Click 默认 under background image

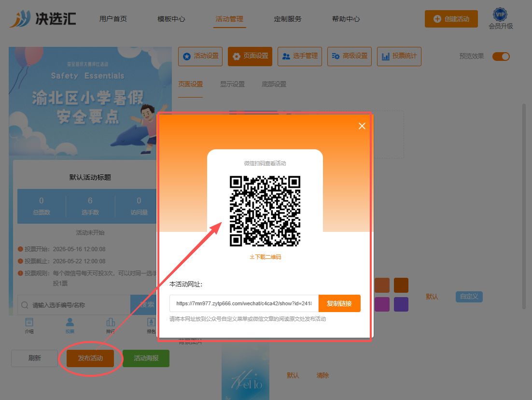click(x=293, y=375)
